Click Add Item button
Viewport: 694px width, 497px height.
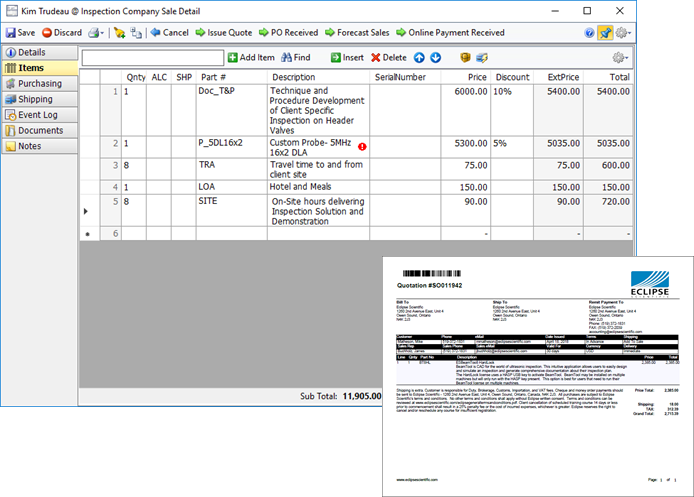251,58
